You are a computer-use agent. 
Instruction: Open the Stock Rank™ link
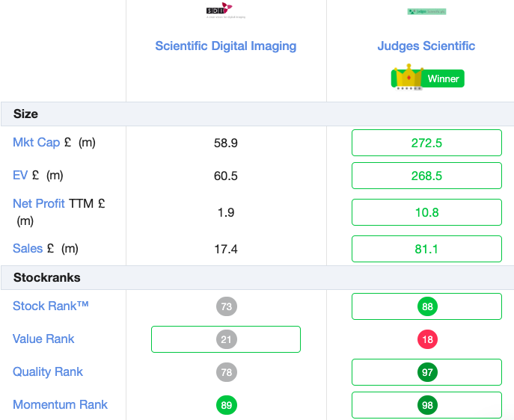pos(50,306)
